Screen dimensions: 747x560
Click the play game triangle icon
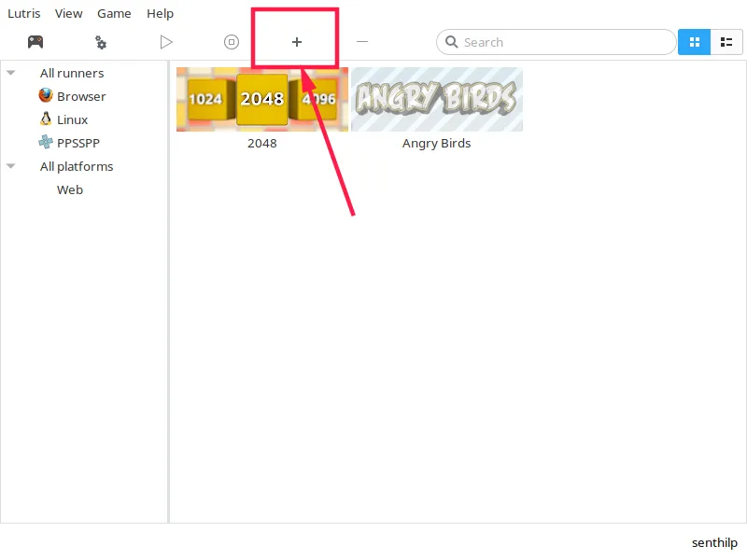coord(166,42)
